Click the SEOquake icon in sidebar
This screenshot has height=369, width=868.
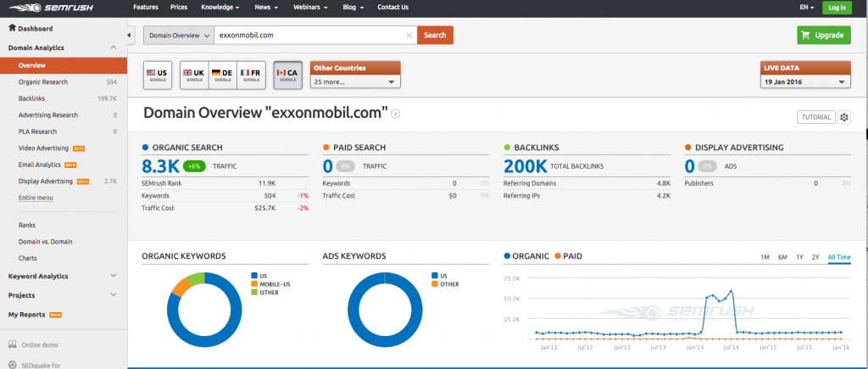(12, 365)
